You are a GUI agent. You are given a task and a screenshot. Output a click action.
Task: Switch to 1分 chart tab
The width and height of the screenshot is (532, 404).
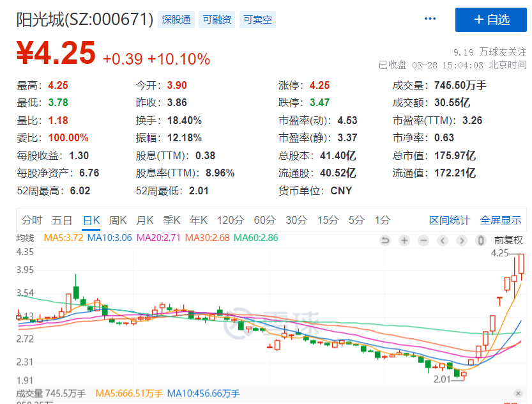pyautogui.click(x=383, y=221)
